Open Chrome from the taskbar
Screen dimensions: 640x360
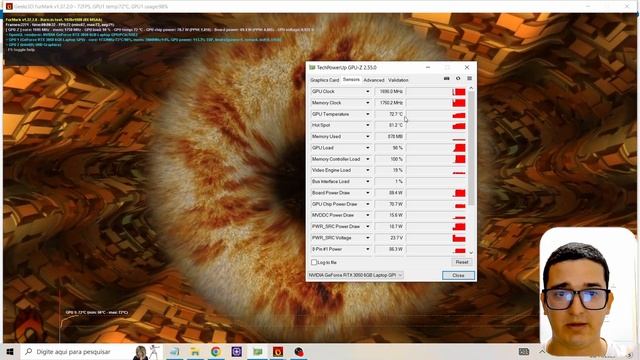tap(216, 351)
